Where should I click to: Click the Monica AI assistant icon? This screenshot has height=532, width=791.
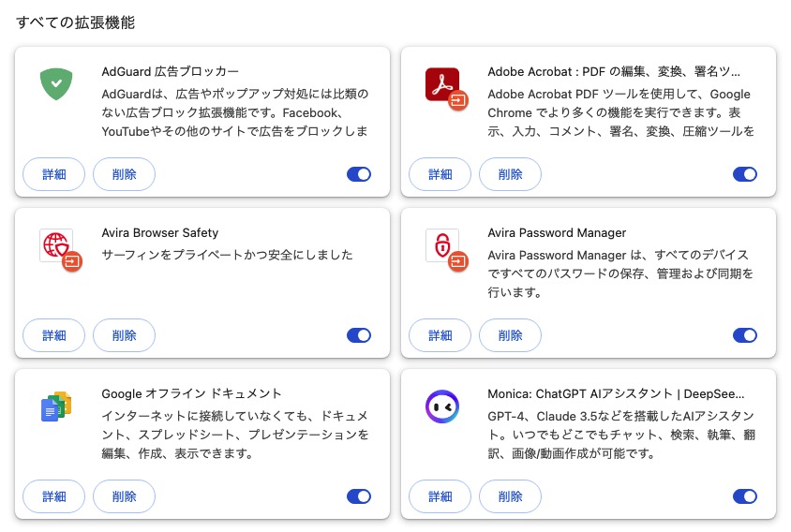pyautogui.click(x=442, y=406)
